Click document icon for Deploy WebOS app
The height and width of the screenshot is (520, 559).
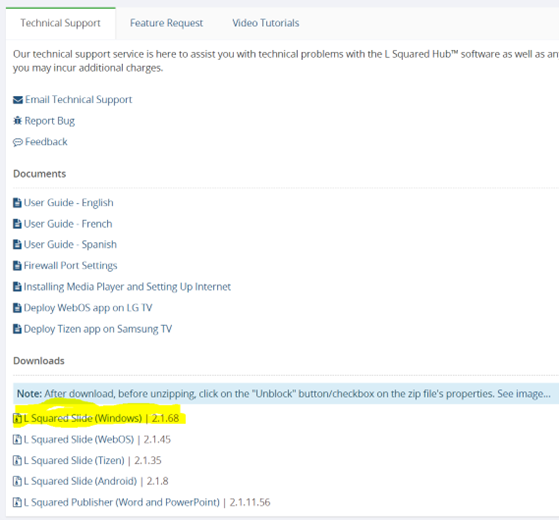[x=17, y=308]
